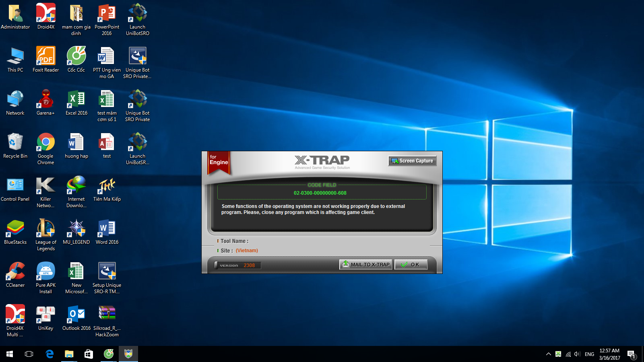Open the Windows Start menu
Image resolution: width=644 pixels, height=362 pixels.
[10, 354]
